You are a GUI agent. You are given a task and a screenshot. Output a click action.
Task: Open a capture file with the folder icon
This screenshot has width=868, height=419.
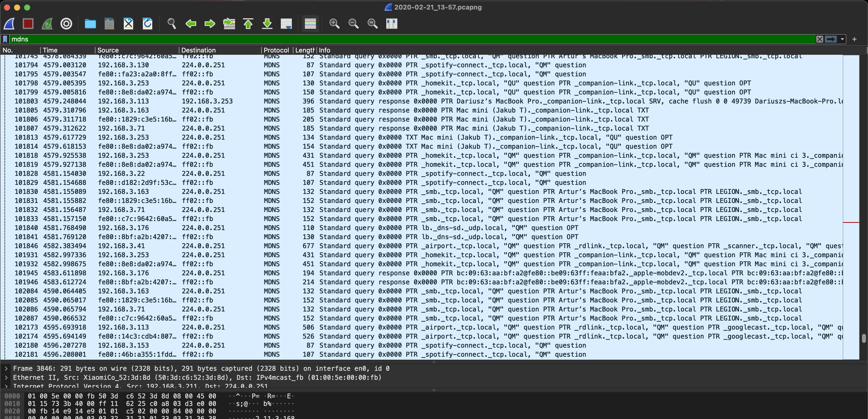pyautogui.click(x=90, y=24)
